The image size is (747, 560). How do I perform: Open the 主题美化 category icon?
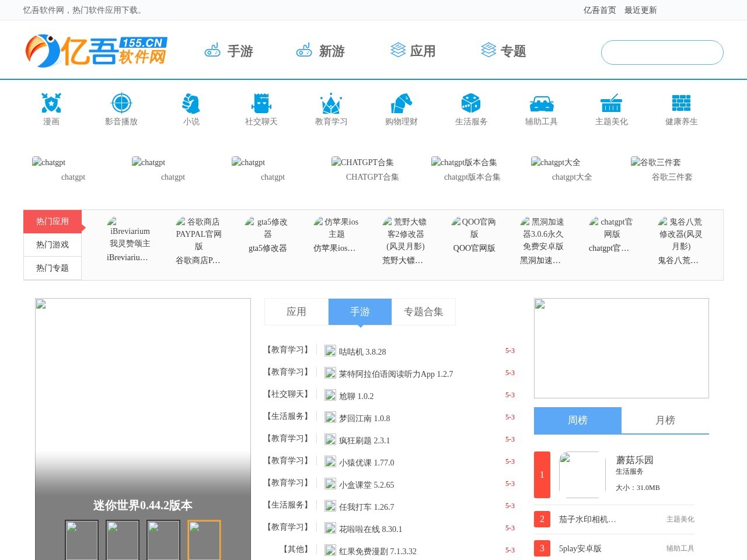(x=612, y=103)
